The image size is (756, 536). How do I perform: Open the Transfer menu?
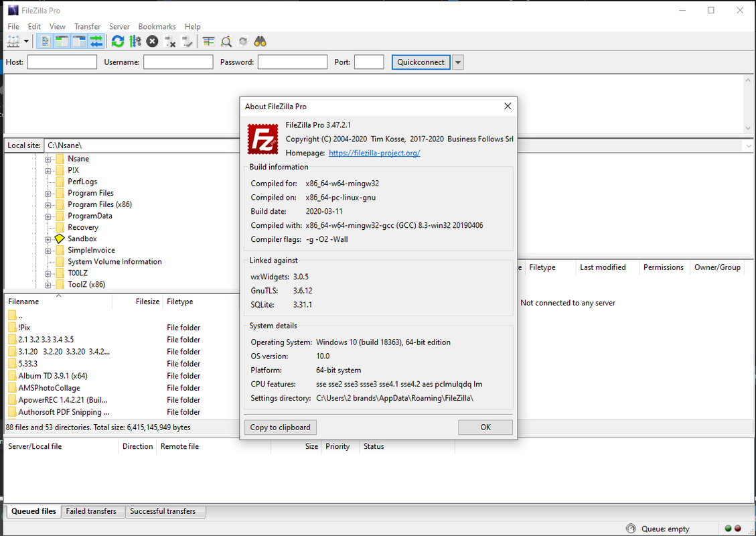tap(87, 27)
